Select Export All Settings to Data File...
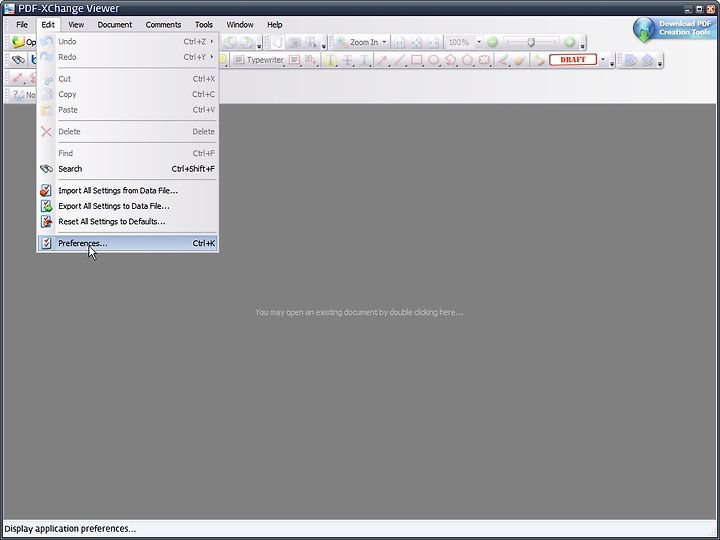The image size is (720, 540). 128,206
